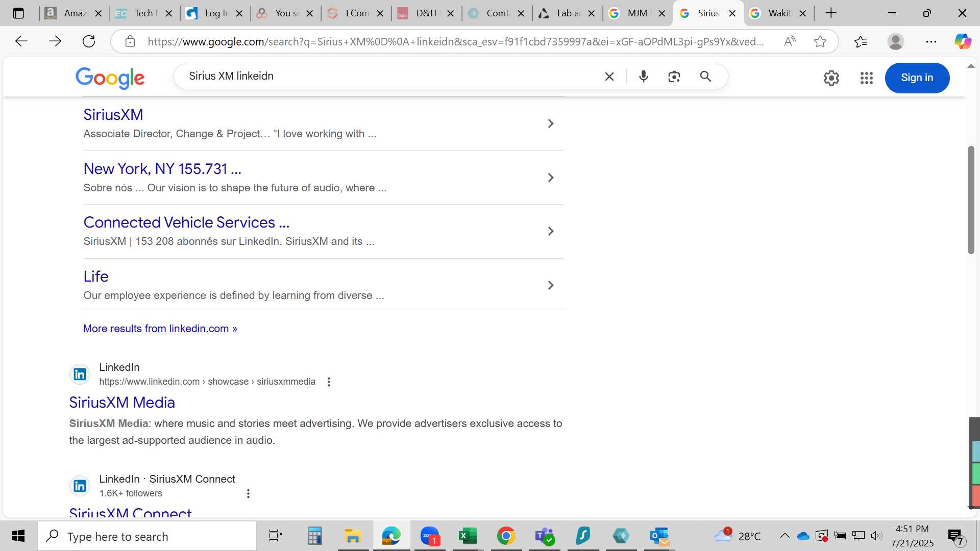Open Chrome from the taskbar
The width and height of the screenshot is (980, 551).
click(506, 536)
